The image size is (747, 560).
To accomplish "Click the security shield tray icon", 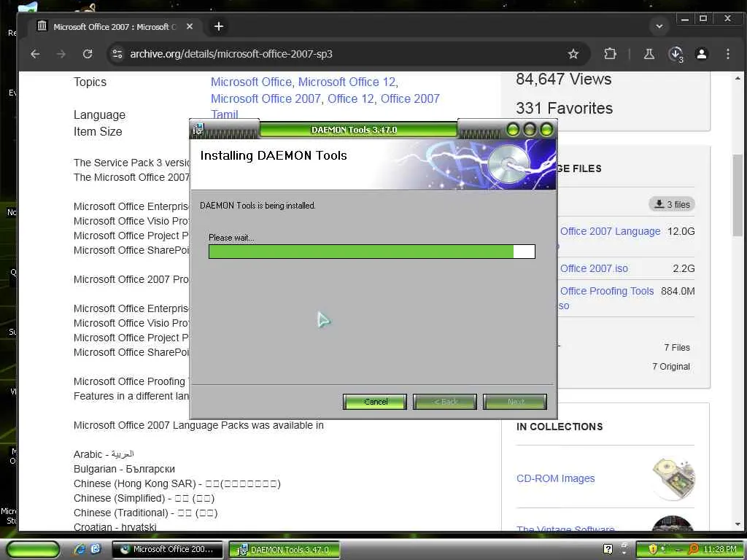I will pos(653,549).
